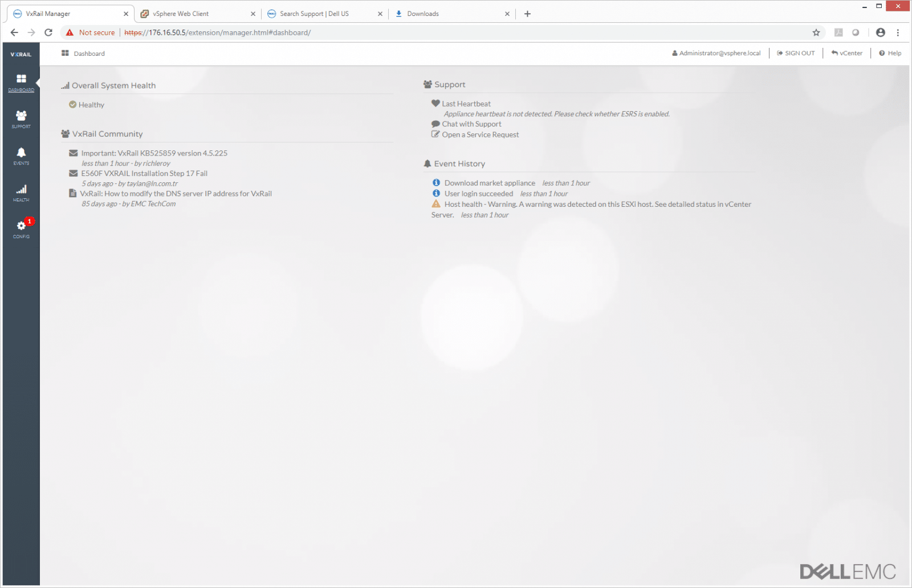Image resolution: width=912 pixels, height=588 pixels.
Task: Click '85 days ago - by EMC TechCom' text
Action: 129,203
